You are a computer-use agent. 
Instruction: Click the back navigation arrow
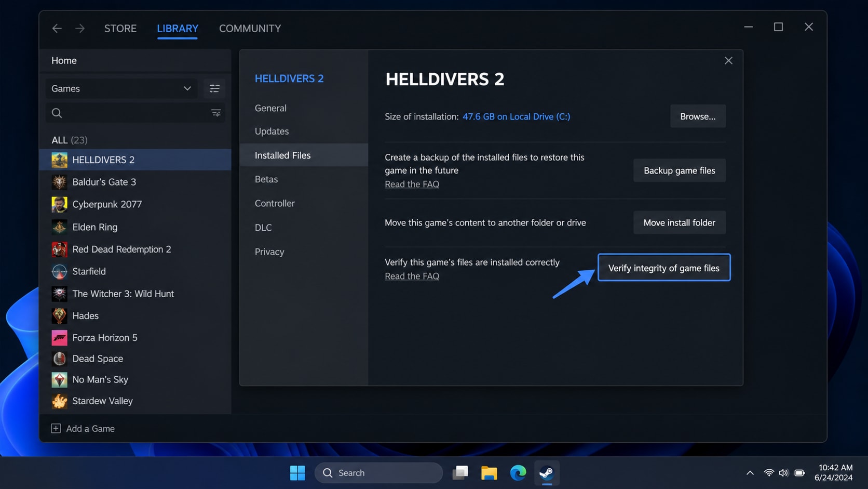point(57,29)
